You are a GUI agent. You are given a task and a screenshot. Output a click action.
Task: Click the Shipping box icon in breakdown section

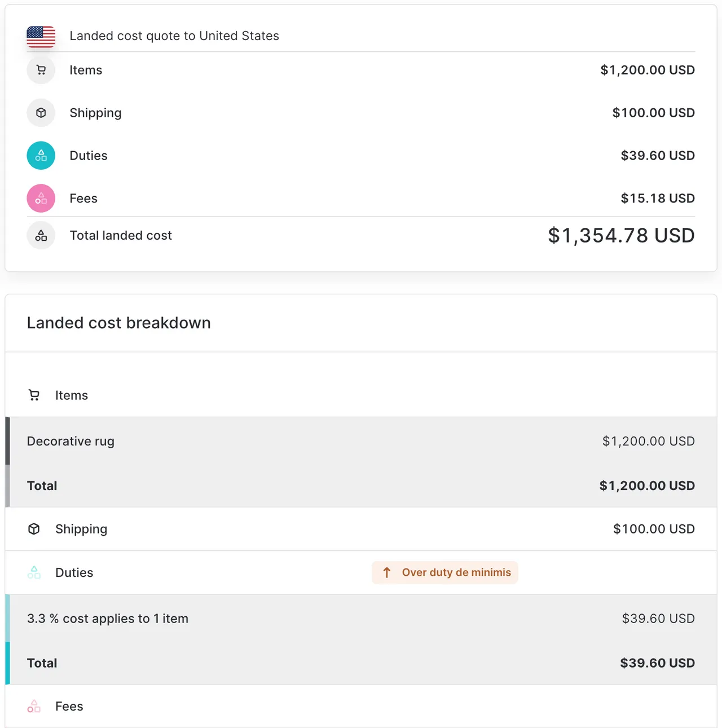pyautogui.click(x=34, y=529)
